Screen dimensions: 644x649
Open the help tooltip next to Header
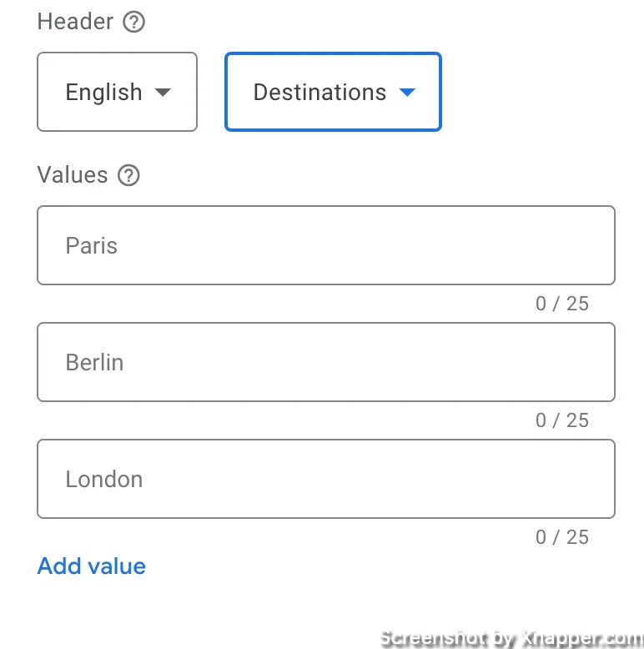point(133,22)
